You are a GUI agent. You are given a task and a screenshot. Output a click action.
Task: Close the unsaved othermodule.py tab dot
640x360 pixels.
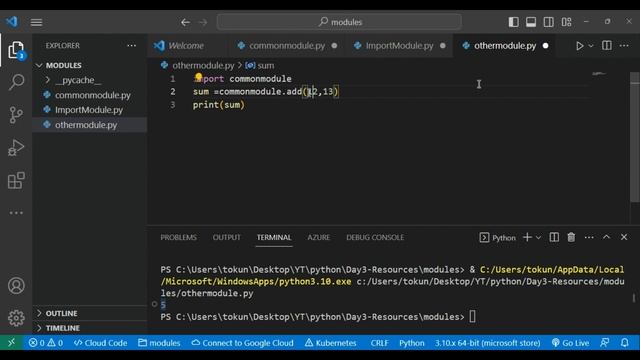546,46
